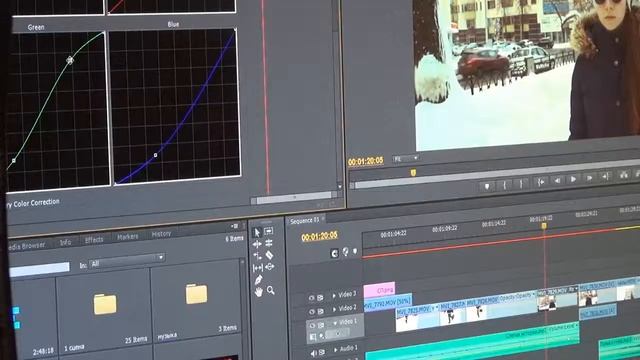Select the green audio clip on Audio 1
Screen dimensions: 640x360
pos(472,341)
